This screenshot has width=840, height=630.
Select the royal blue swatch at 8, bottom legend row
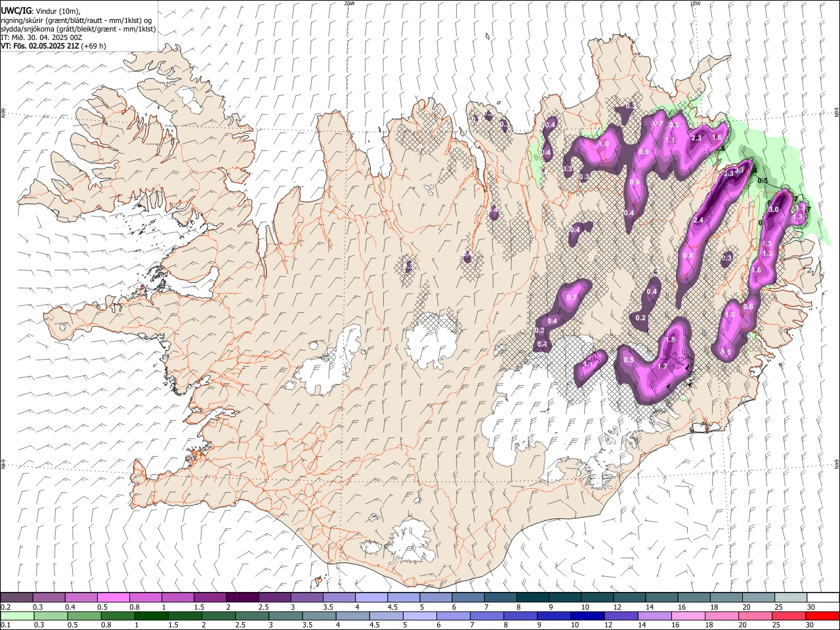(521, 616)
